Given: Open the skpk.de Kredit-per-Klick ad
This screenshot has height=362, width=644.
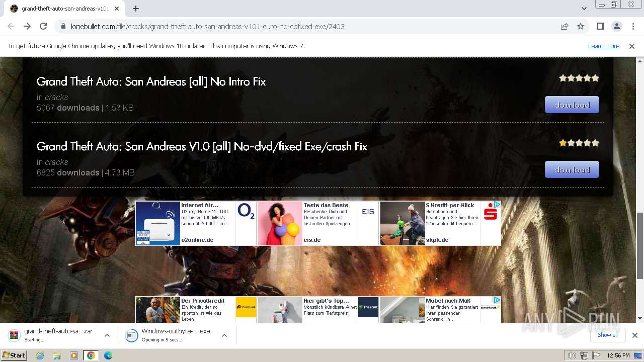Looking at the screenshot, I should coord(440,223).
